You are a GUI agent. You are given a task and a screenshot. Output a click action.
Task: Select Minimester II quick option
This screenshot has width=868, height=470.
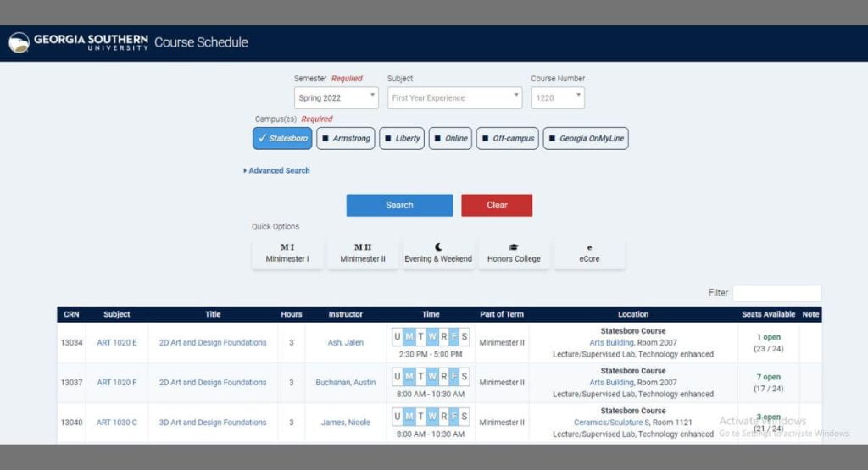[363, 253]
